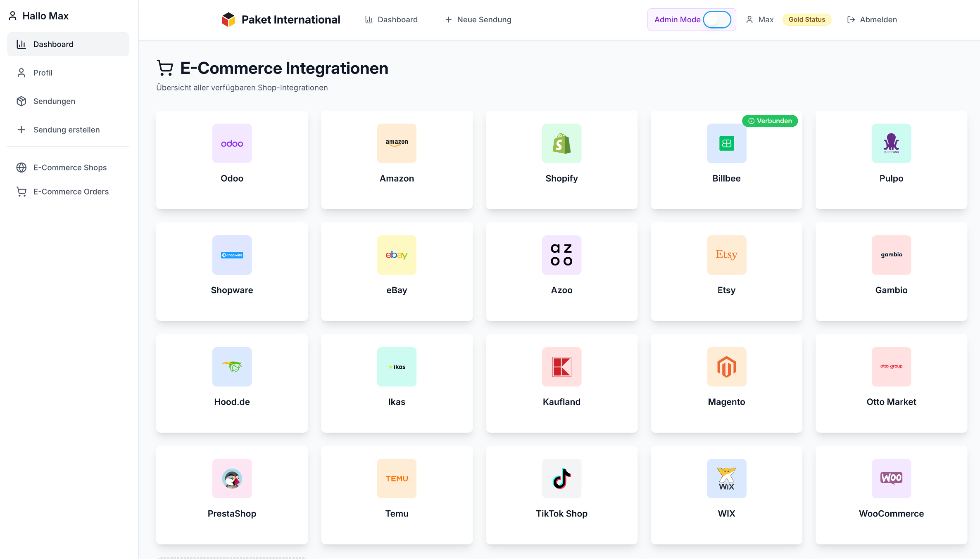Click the Paket International cube logo
This screenshot has width=980, height=559.
(x=228, y=19)
